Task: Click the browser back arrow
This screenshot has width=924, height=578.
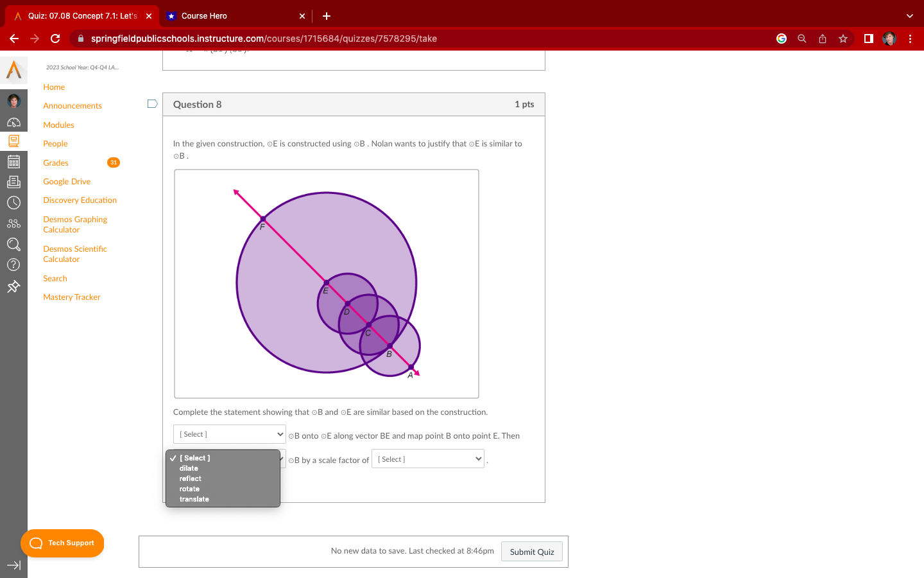Action: click(14, 39)
